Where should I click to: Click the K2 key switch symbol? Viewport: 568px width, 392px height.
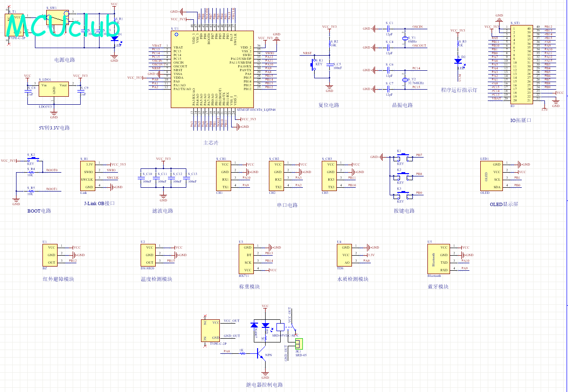click(x=400, y=175)
